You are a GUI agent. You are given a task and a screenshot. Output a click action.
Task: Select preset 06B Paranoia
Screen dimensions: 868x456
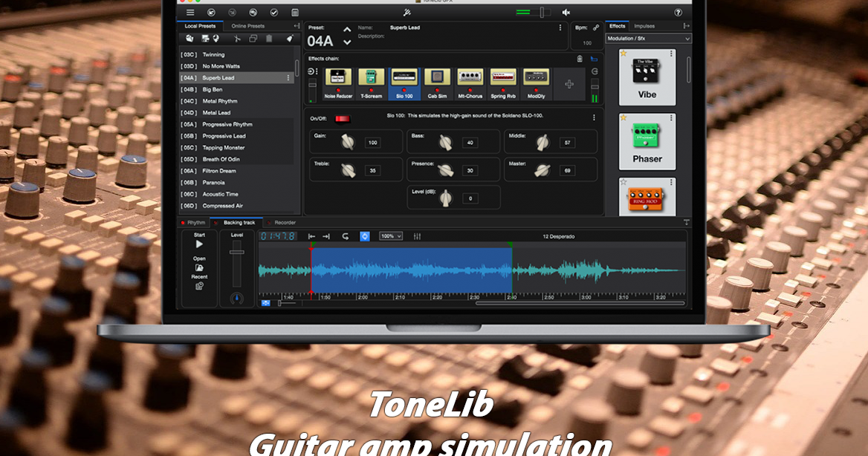click(236, 183)
